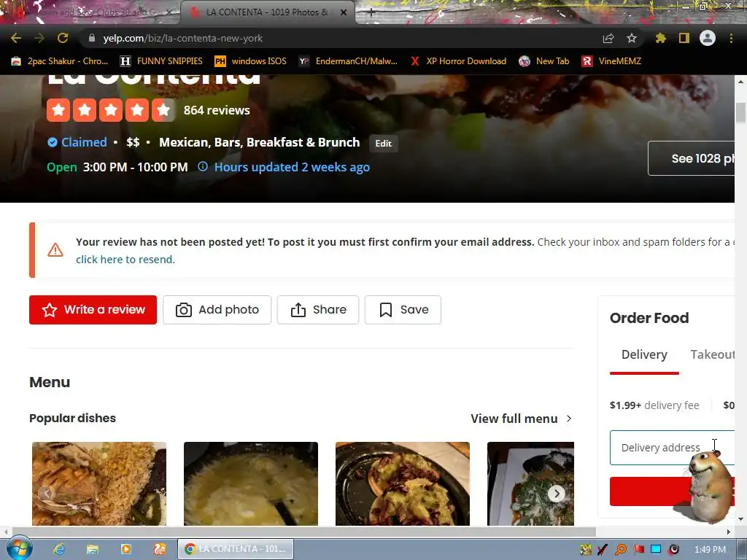Open Internet Explorer from the taskbar
Image resolution: width=747 pixels, height=560 pixels.
[x=59, y=549]
